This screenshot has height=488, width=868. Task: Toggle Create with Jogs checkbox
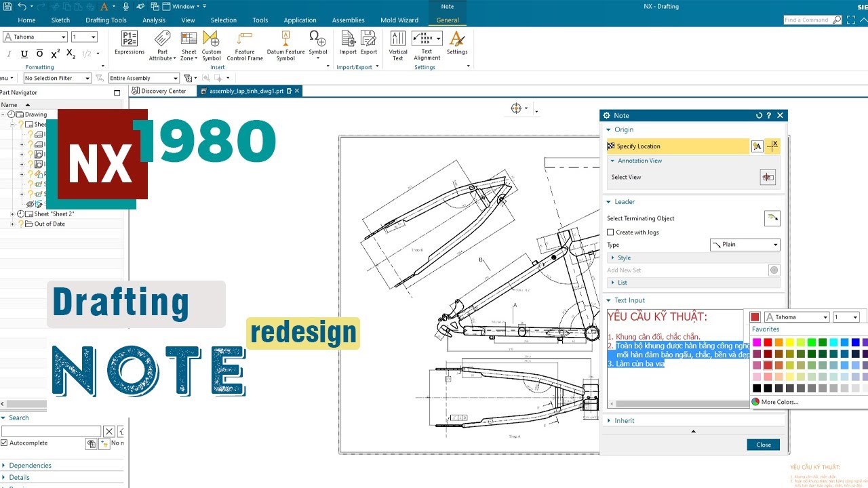click(610, 232)
